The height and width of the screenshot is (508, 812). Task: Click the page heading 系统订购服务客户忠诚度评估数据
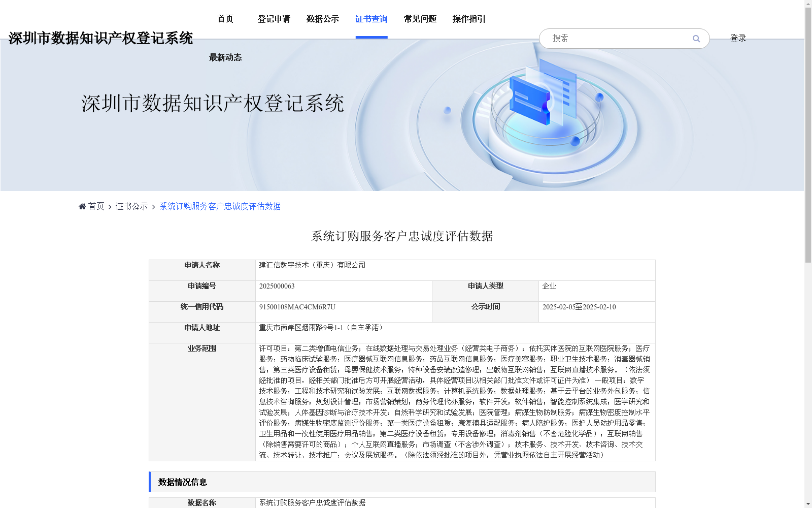(402, 236)
